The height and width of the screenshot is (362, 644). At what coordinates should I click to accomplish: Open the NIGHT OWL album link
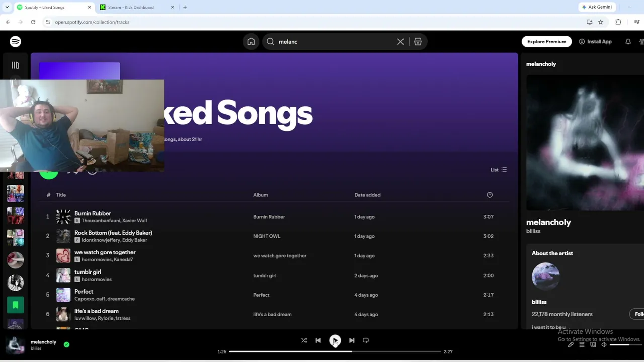point(267,236)
